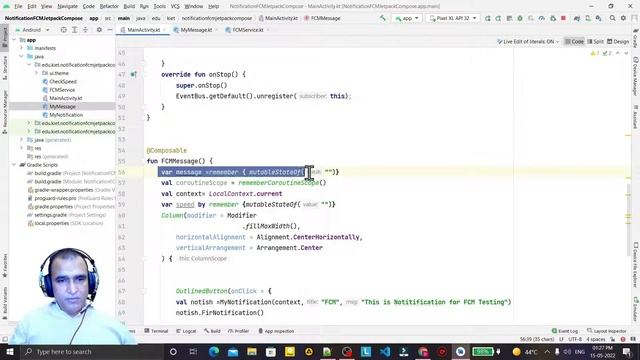Click Select Opened File target icon
This screenshot has height=360, width=640.
(x=63, y=30)
